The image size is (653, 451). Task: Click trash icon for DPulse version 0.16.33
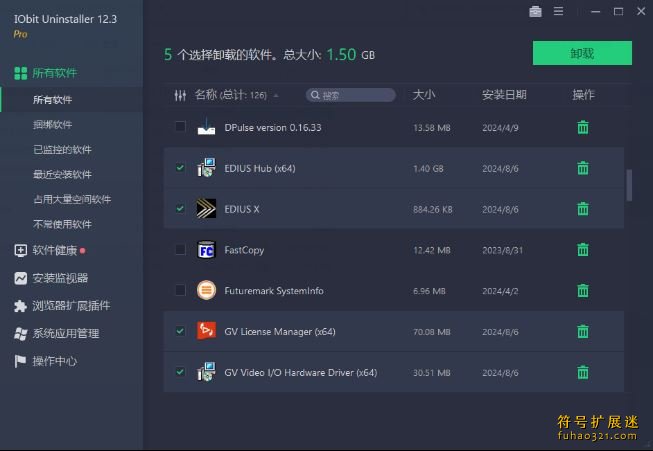point(583,127)
